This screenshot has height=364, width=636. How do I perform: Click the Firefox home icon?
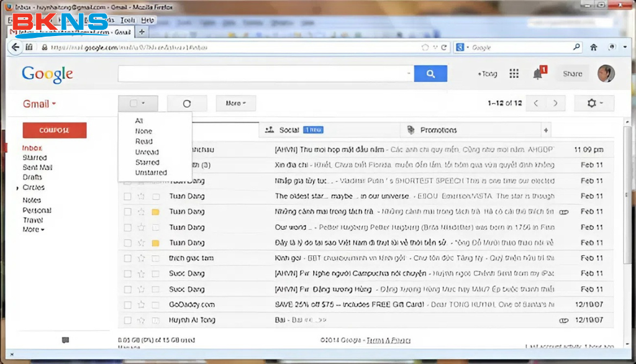point(594,47)
